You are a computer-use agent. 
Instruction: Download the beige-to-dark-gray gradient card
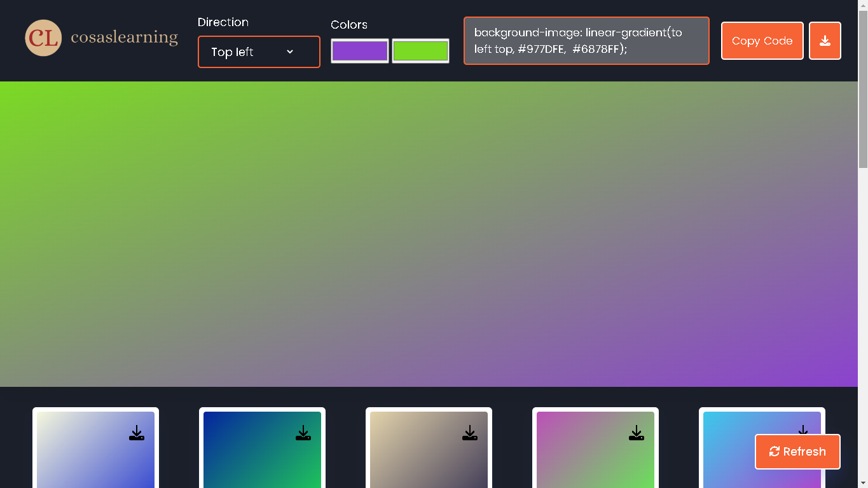[470, 433]
